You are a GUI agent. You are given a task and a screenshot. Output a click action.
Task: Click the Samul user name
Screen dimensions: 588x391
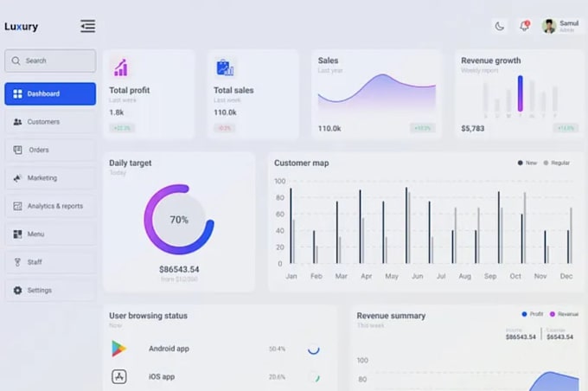click(569, 23)
